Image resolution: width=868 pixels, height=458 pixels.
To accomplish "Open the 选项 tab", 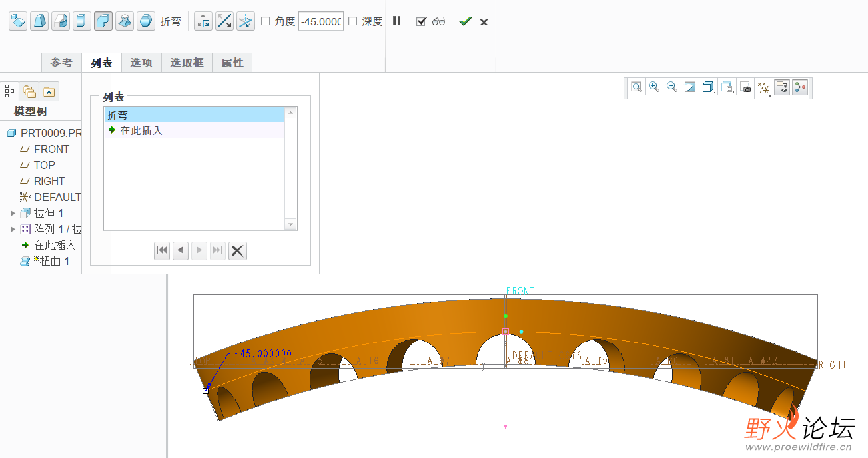I will 141,63.
